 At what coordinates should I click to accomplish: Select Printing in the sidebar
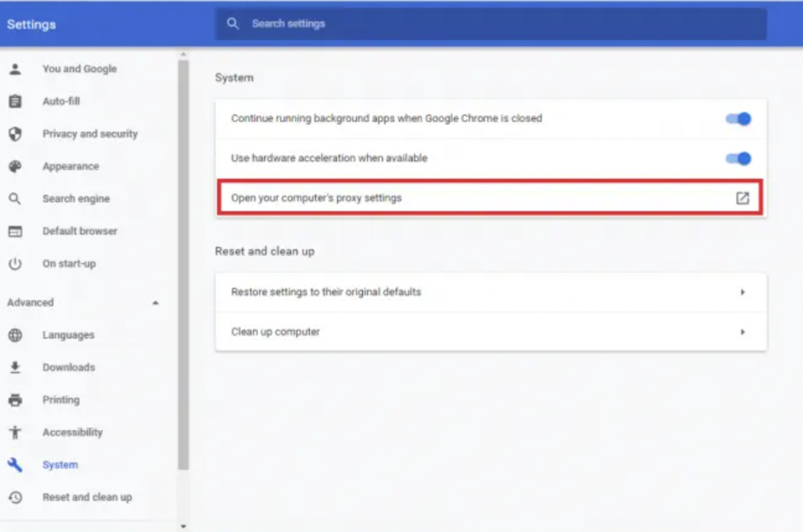click(61, 400)
